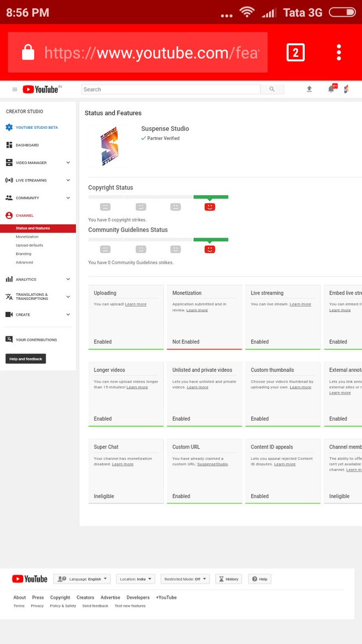Screen dimensions: 362x644
Task: Click Learn more in Uploading card
Action: (136, 304)
